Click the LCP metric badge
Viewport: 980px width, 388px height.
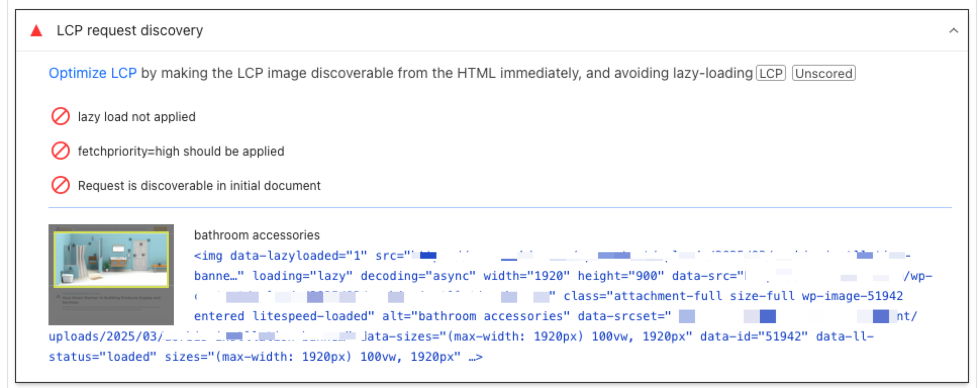[770, 73]
